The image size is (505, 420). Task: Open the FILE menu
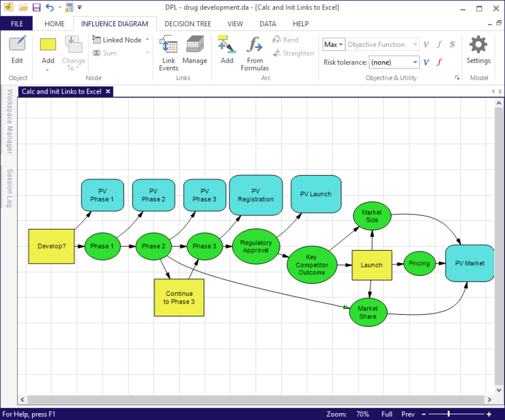pyautogui.click(x=16, y=24)
